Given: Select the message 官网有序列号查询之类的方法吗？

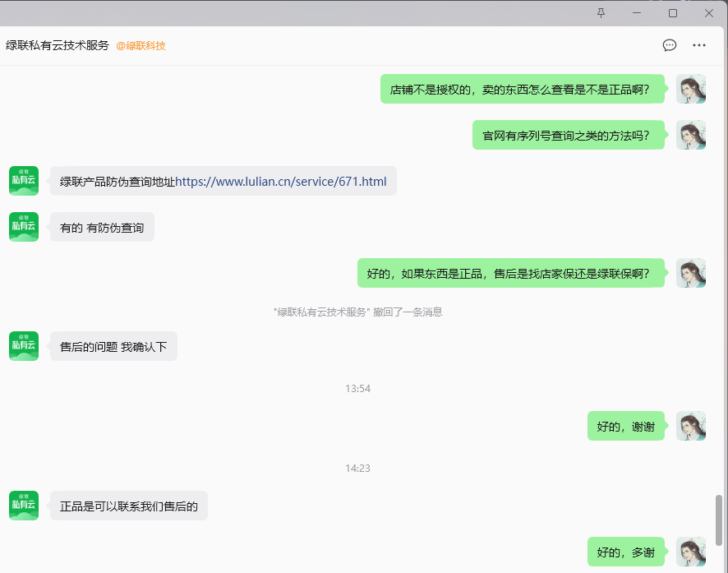Looking at the screenshot, I should click(x=569, y=135).
